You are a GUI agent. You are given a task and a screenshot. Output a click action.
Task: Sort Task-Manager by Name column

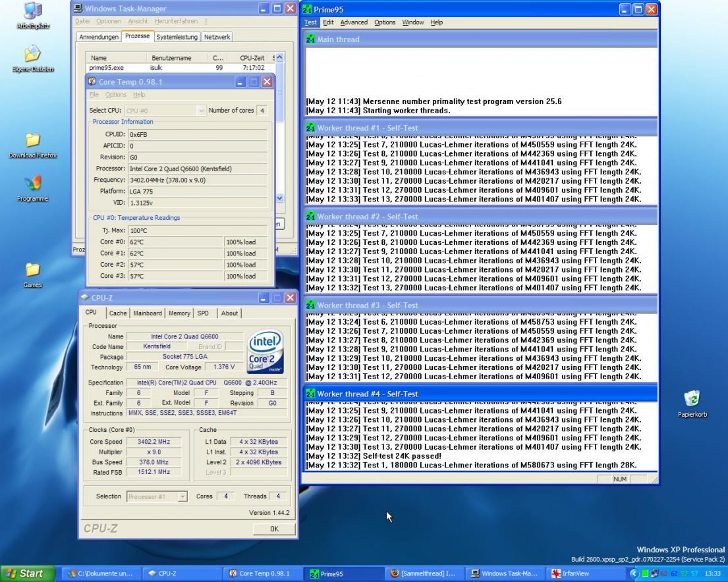click(x=116, y=58)
